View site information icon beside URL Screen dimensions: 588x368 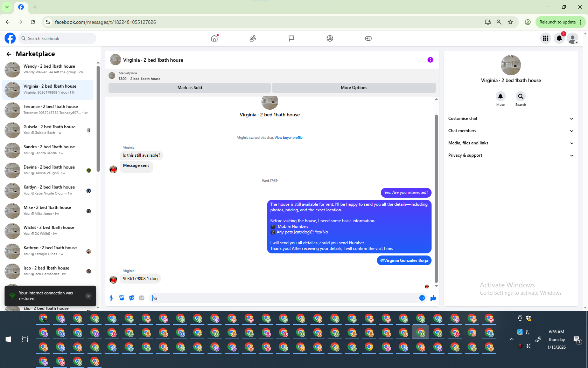48,22
